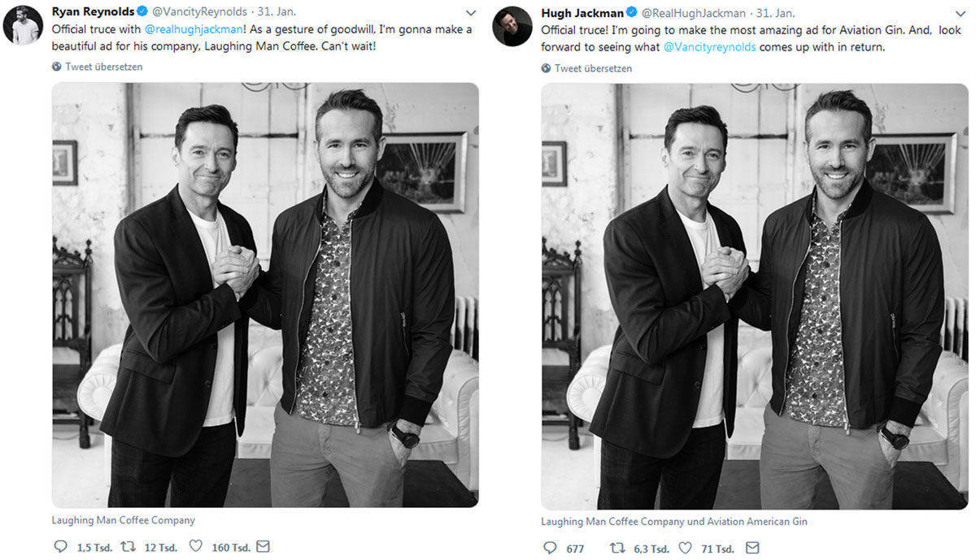This screenshot has height=560, width=976.
Task: Reply to Hugh Jackman's tweet
Action: (550, 548)
